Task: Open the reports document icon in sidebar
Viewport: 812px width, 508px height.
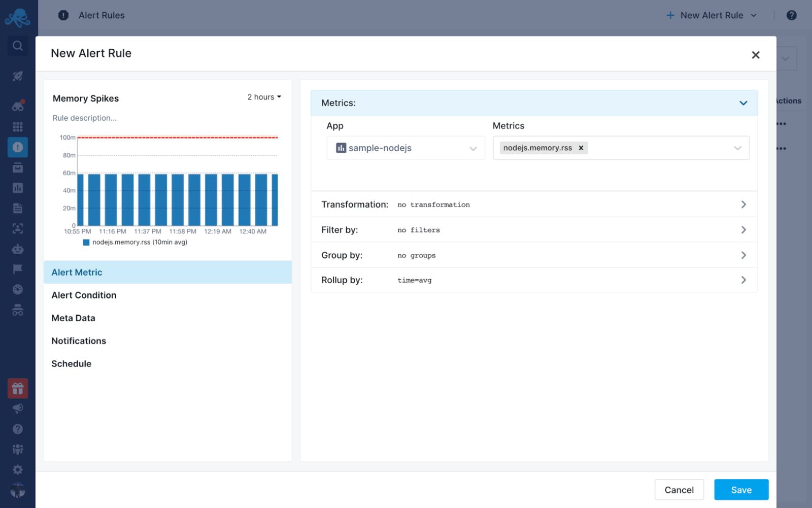Action: (18, 208)
